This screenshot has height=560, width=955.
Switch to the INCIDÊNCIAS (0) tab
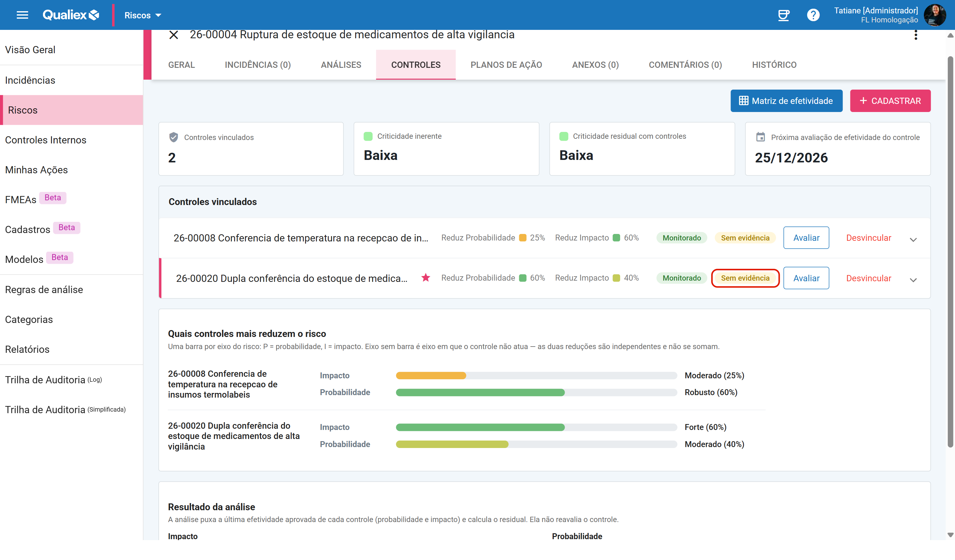(258, 65)
